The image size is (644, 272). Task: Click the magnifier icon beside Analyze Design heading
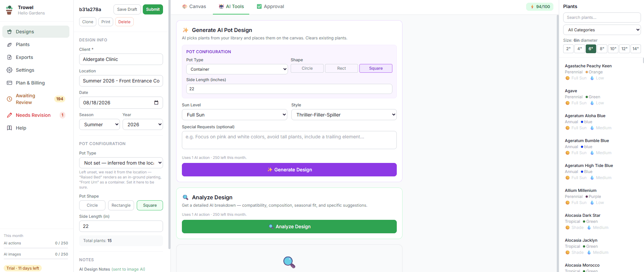click(186, 197)
